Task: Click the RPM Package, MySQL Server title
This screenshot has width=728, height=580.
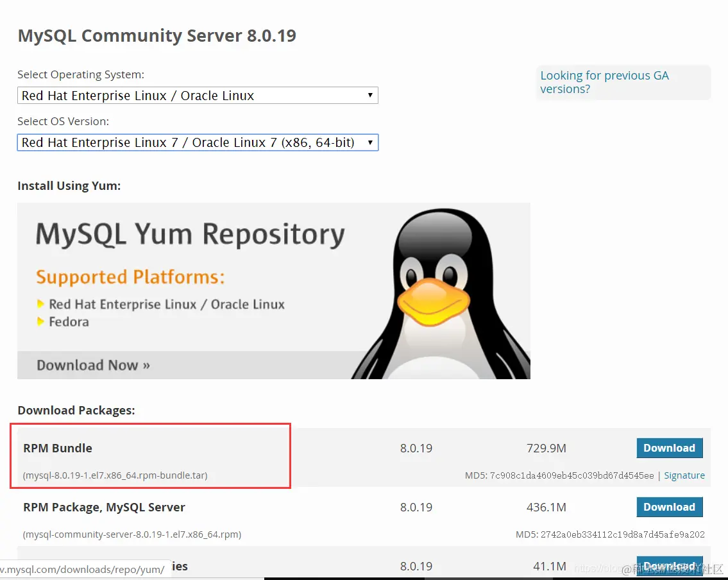Action: pyautogui.click(x=104, y=507)
